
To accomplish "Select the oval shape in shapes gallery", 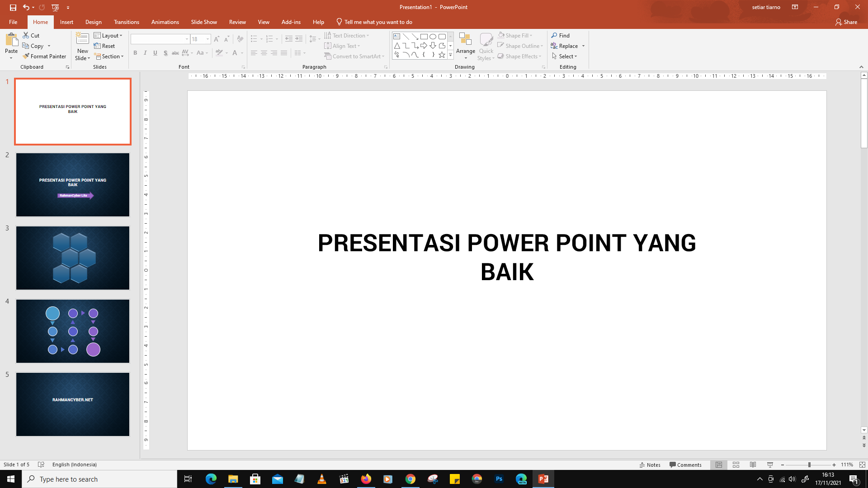I will point(433,37).
